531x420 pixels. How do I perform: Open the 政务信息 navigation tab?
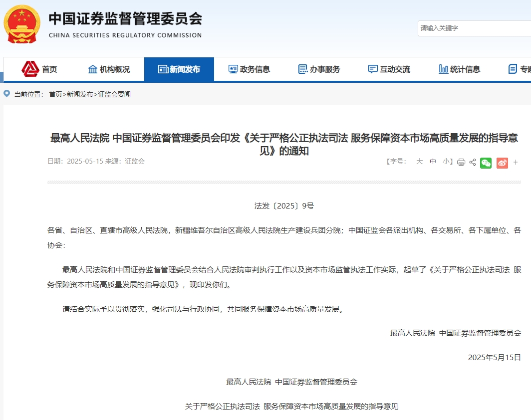pyautogui.click(x=249, y=69)
